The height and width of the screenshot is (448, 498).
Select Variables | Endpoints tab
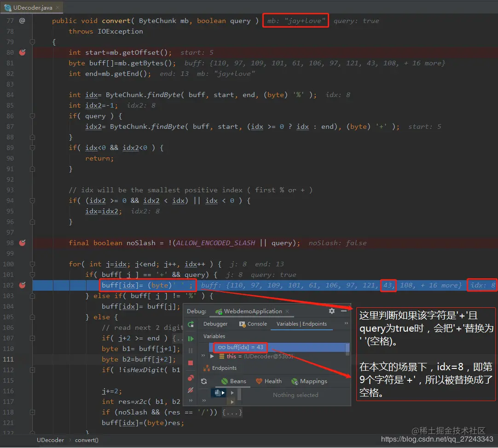point(301,324)
